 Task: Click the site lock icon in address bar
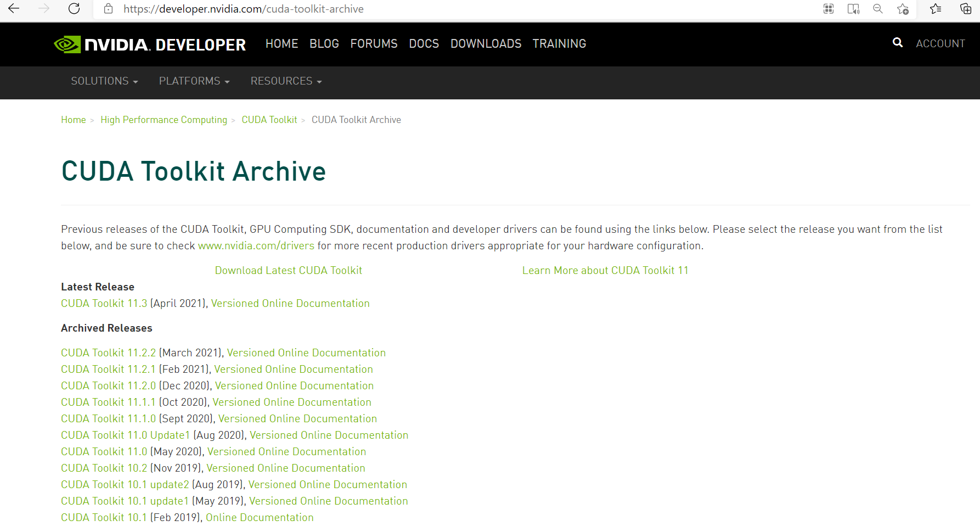click(108, 9)
